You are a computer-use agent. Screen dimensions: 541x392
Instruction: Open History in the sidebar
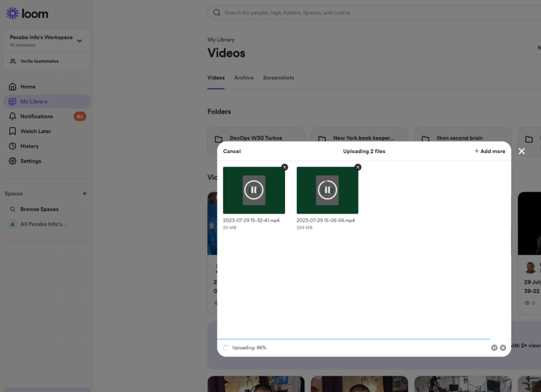point(47,146)
